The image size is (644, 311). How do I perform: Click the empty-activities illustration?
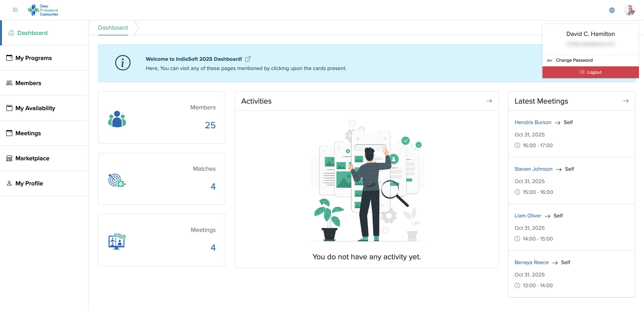pyautogui.click(x=367, y=180)
